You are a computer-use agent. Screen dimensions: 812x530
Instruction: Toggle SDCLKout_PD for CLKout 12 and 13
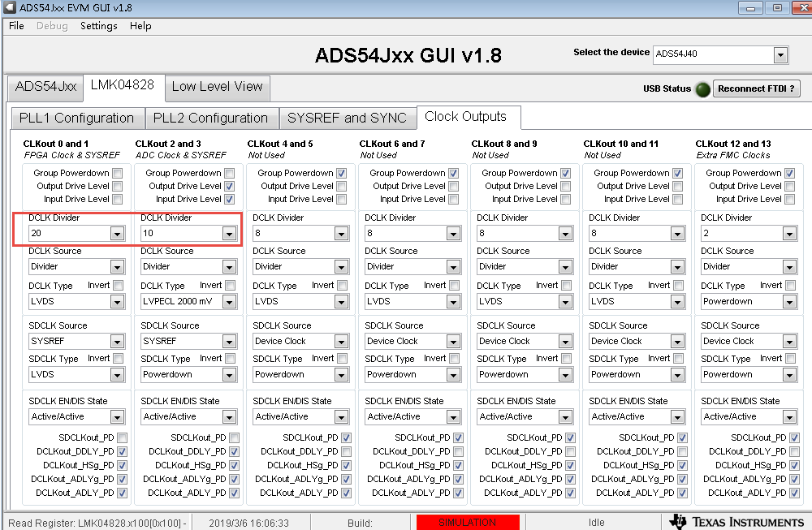(794, 437)
